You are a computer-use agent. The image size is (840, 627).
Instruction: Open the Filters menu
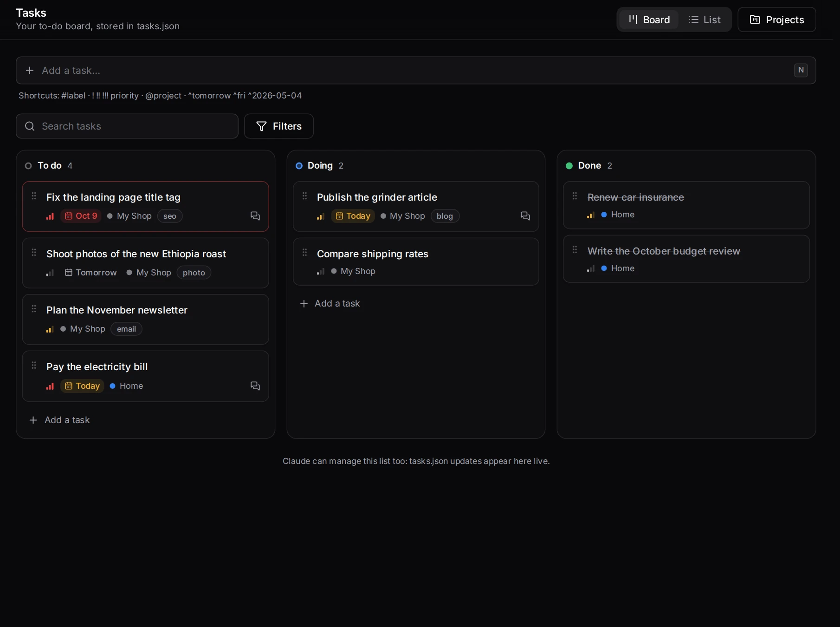(x=279, y=126)
